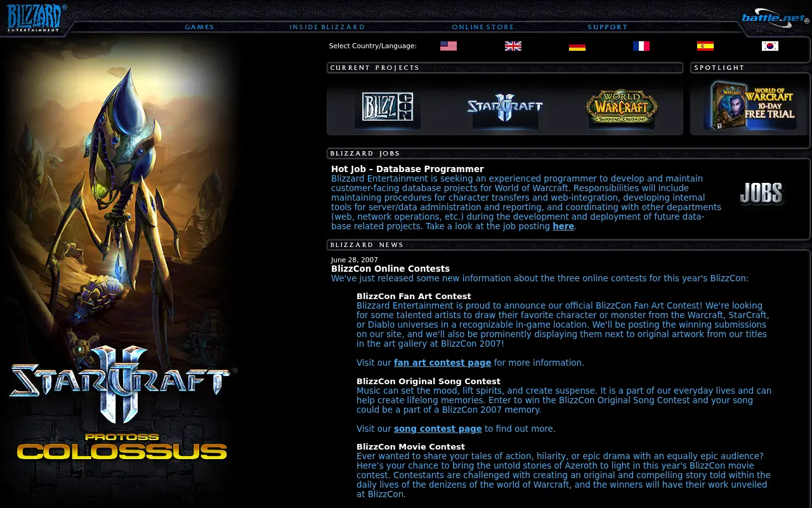
Task: Follow the job posting 'here' link
Action: [563, 226]
